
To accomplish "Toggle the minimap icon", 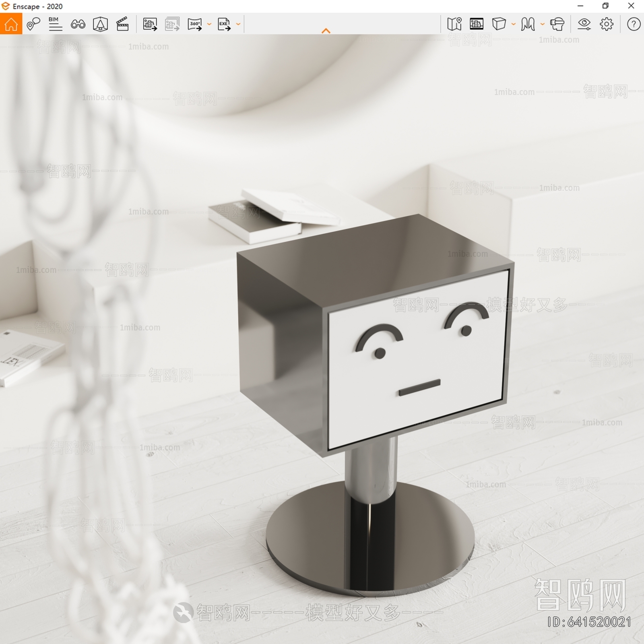I will pyautogui.click(x=454, y=24).
